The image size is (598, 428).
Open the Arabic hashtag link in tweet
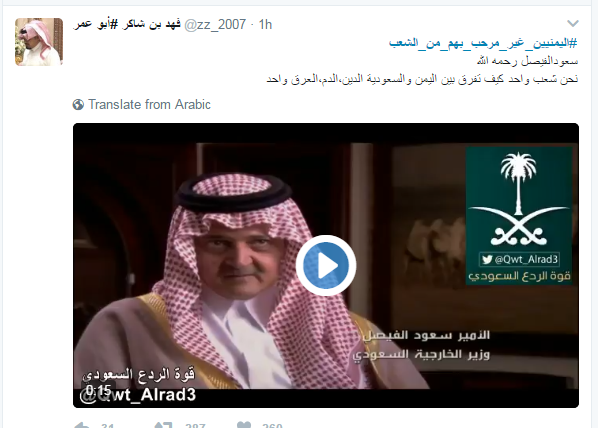pos(483,43)
